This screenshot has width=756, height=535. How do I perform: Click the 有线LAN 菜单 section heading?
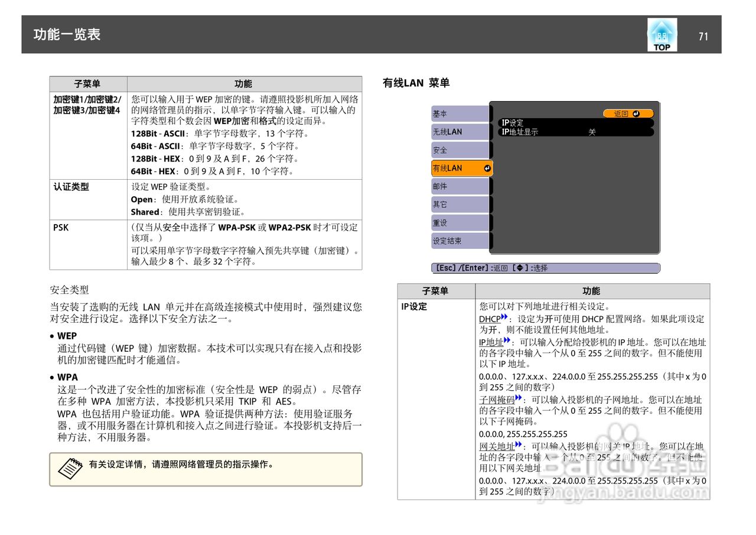(416, 83)
